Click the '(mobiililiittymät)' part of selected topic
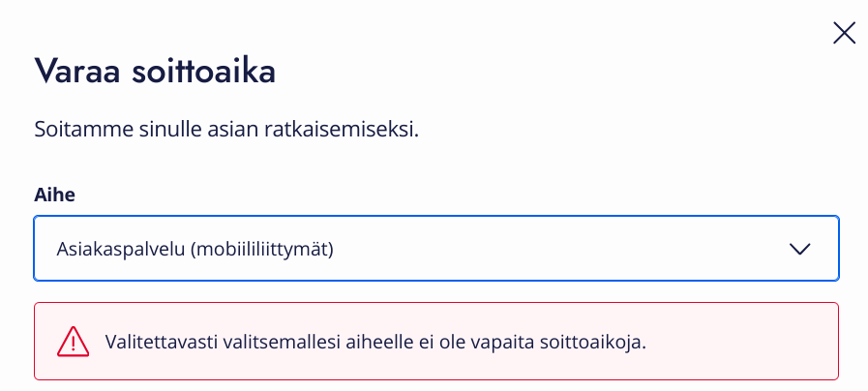Image resolution: width=868 pixels, height=391 pixels. click(x=261, y=249)
